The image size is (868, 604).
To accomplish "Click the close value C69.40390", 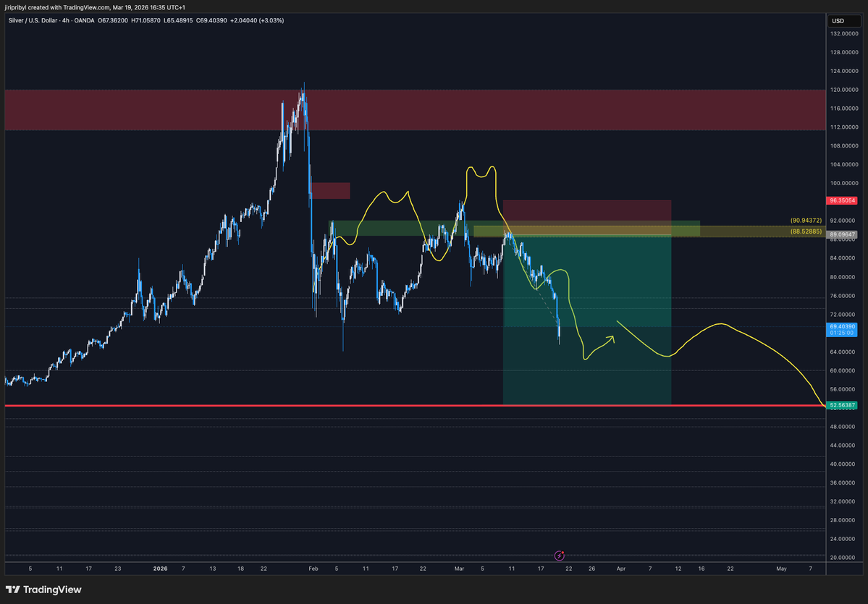I will 211,20.
